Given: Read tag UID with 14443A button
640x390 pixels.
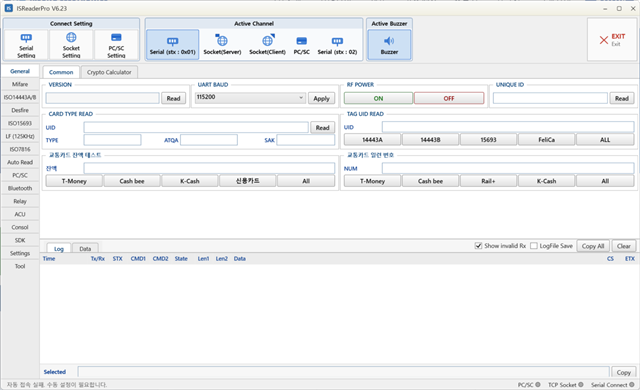Looking at the screenshot, I should click(372, 140).
